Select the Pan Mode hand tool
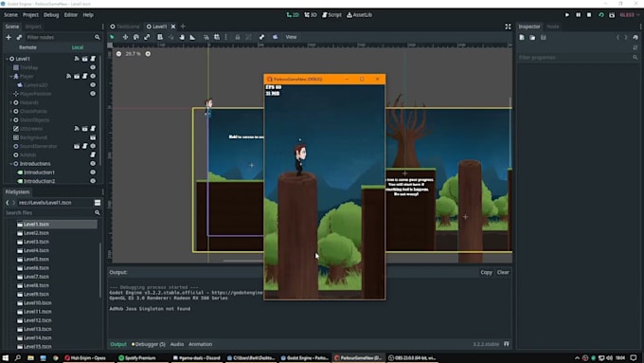Image resolution: width=644 pixels, height=363 pixels. pyautogui.click(x=182, y=37)
